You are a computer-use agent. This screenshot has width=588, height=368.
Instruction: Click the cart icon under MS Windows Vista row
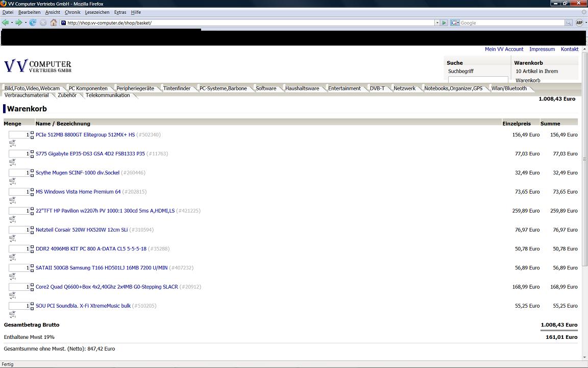click(12, 200)
